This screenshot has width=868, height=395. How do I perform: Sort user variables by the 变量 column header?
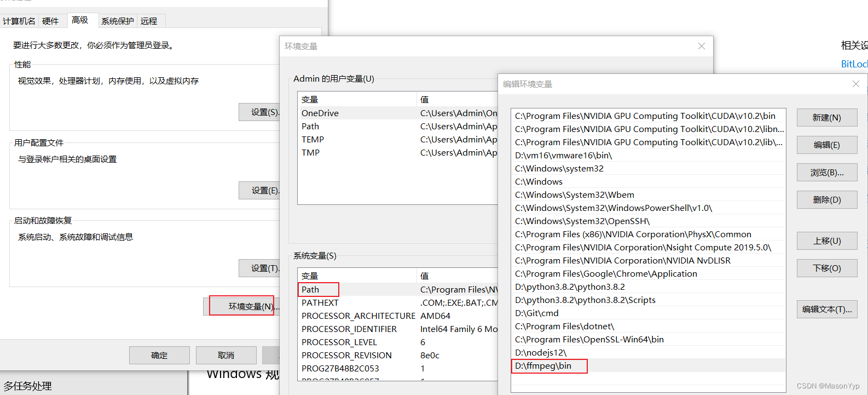pos(357,99)
